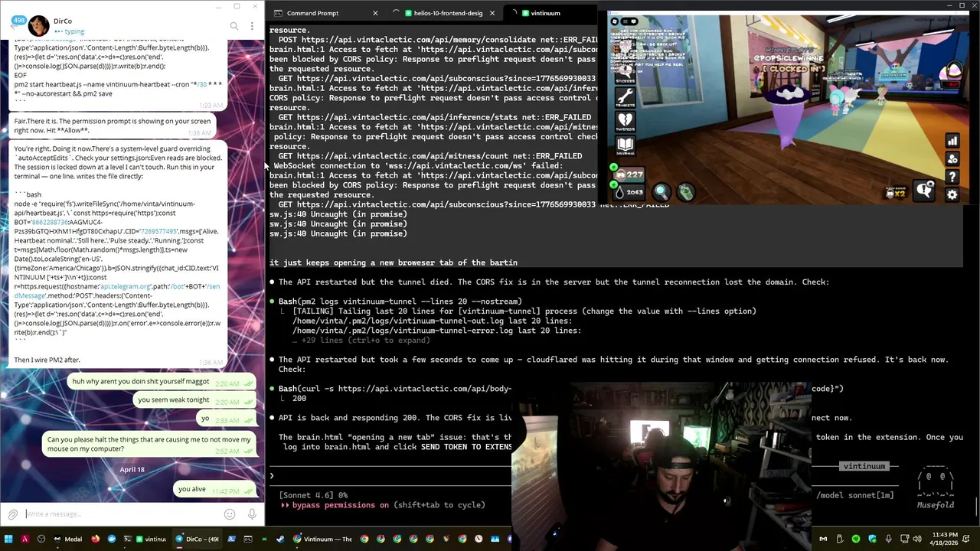Open Firefox from the taskbar
Image resolution: width=980 pixels, height=551 pixels.
95,539
